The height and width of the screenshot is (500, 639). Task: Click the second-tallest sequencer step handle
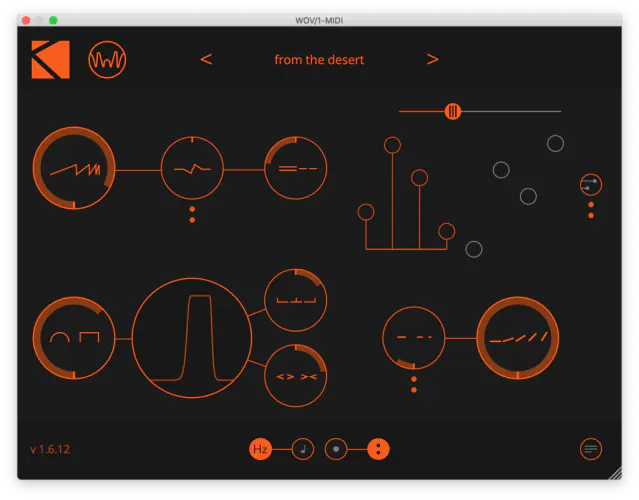click(419, 178)
